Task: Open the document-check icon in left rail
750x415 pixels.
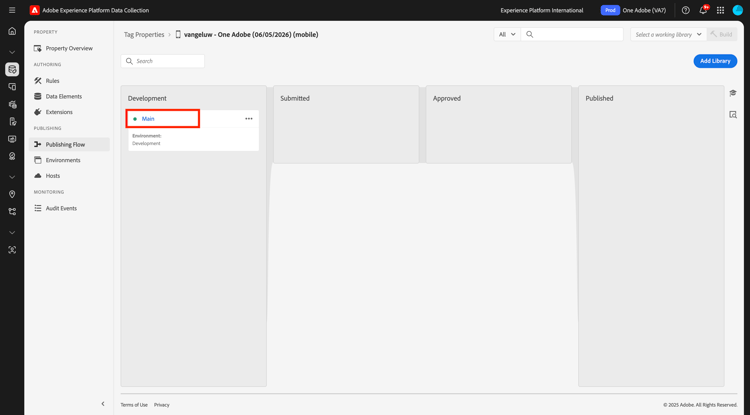Action: [x=12, y=122]
